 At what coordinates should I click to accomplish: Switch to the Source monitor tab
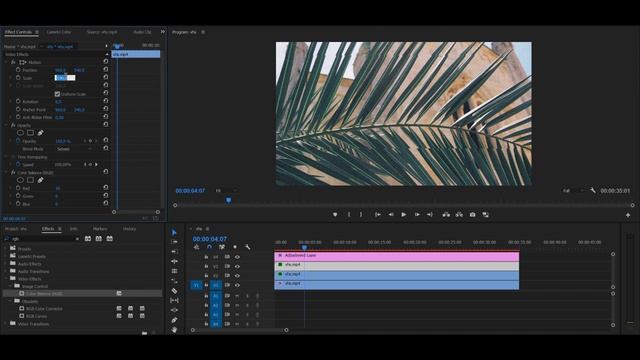pyautogui.click(x=102, y=32)
